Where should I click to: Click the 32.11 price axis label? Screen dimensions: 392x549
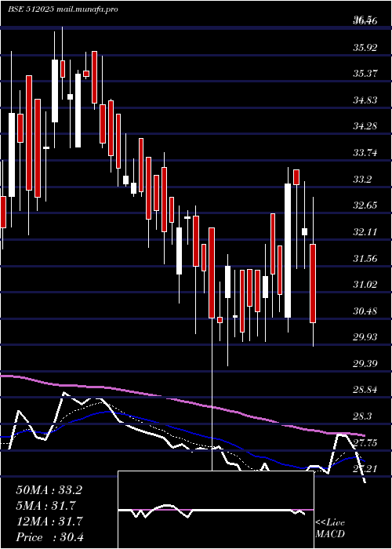(365, 232)
